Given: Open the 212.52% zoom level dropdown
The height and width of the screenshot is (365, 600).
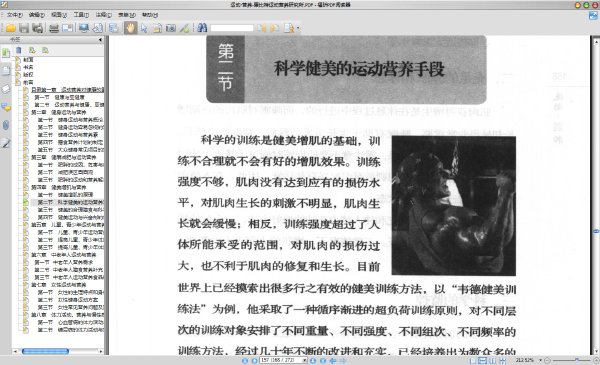Looking at the screenshot, I should pos(541,360).
